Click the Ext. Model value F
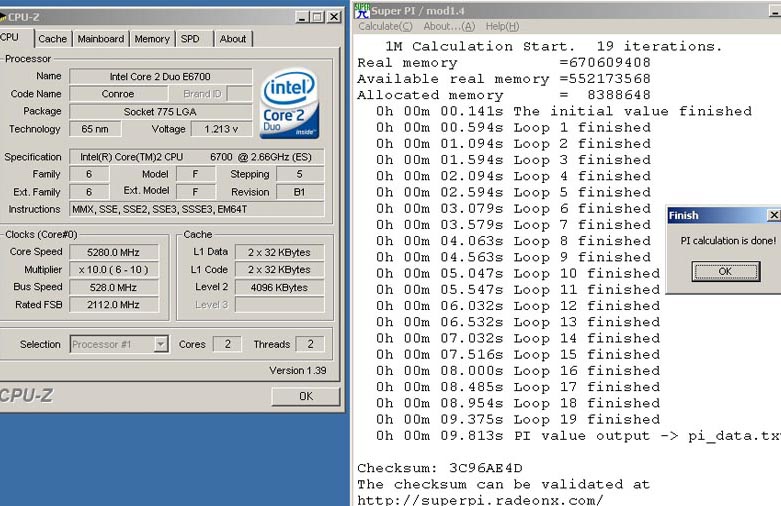This screenshot has width=781, height=506. pyautogui.click(x=196, y=192)
